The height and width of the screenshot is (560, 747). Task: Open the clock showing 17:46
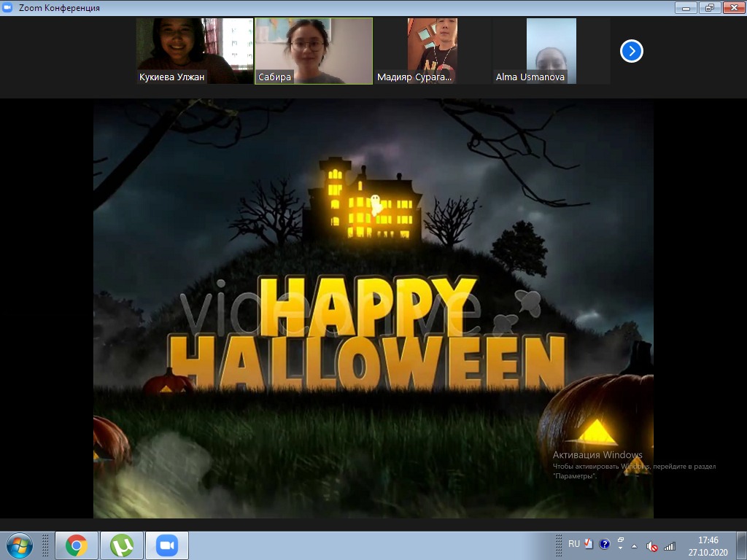pos(708,545)
